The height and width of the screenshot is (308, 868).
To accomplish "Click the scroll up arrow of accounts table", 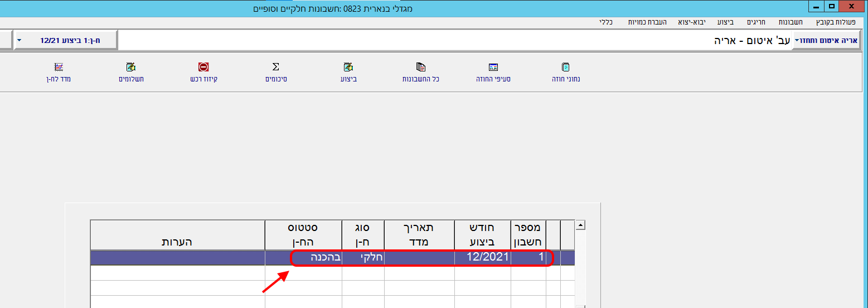I will (580, 226).
